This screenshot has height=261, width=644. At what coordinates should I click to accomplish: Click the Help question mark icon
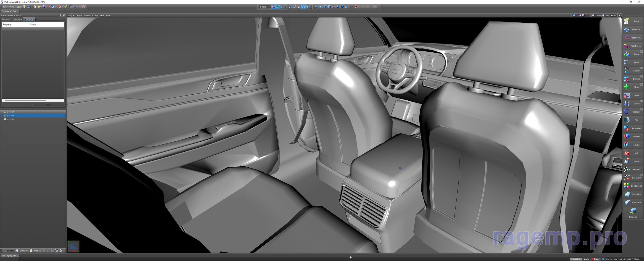click(x=28, y=7)
